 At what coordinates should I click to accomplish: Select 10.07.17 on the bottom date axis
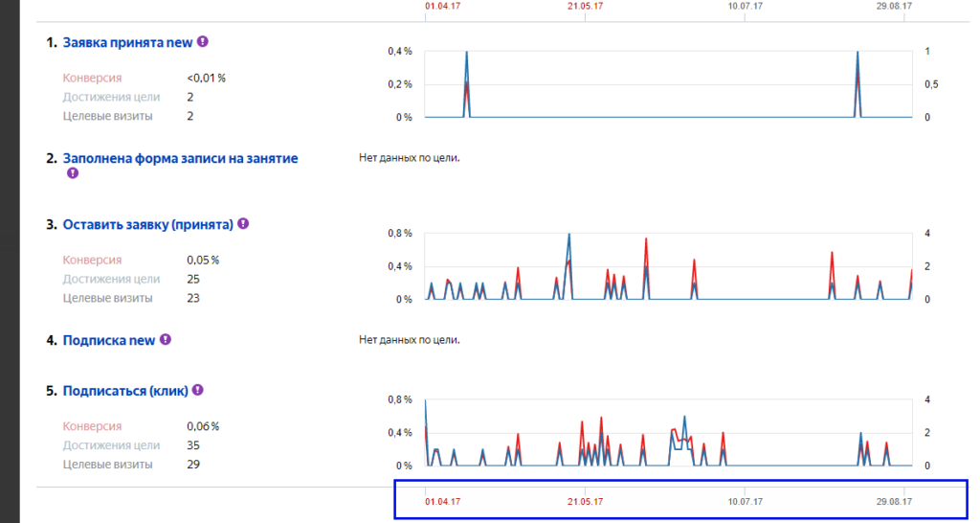point(745,501)
